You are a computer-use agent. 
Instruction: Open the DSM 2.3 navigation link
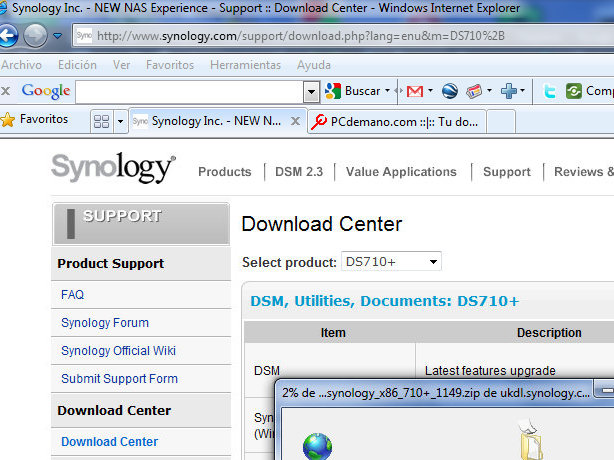tap(299, 172)
